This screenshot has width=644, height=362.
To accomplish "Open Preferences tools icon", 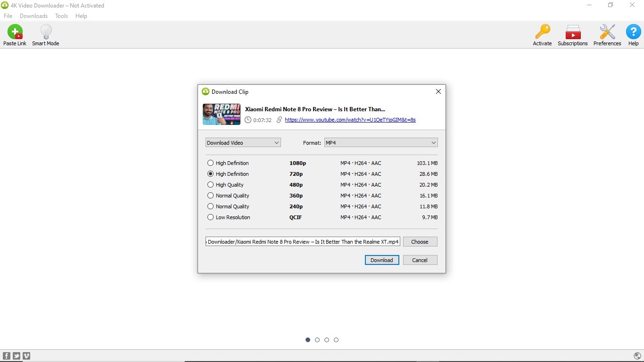I will click(607, 32).
